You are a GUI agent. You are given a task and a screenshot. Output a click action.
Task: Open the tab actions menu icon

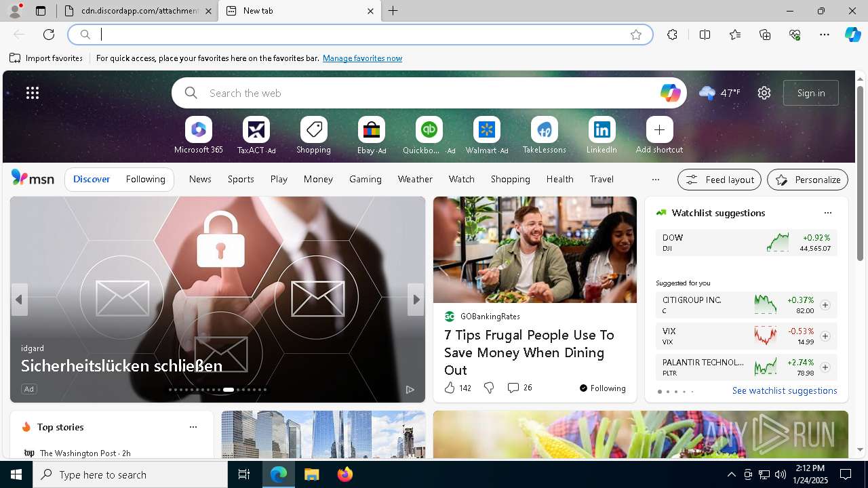[41, 11]
